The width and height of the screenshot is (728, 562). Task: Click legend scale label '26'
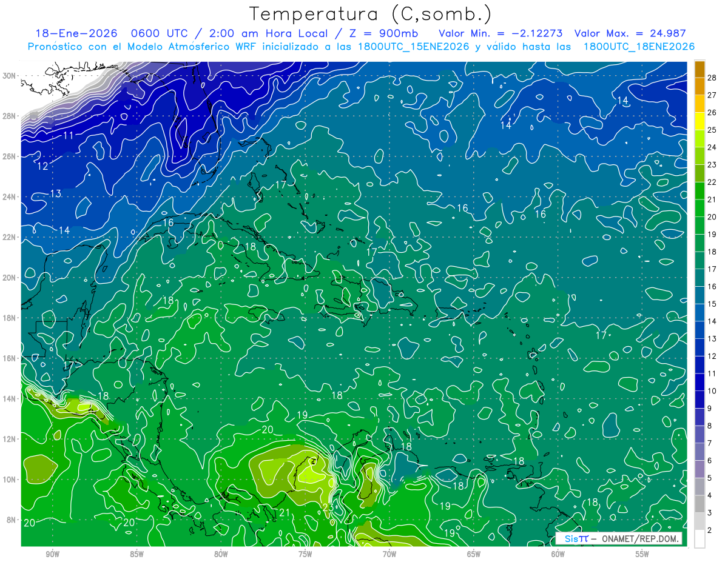tap(712, 113)
